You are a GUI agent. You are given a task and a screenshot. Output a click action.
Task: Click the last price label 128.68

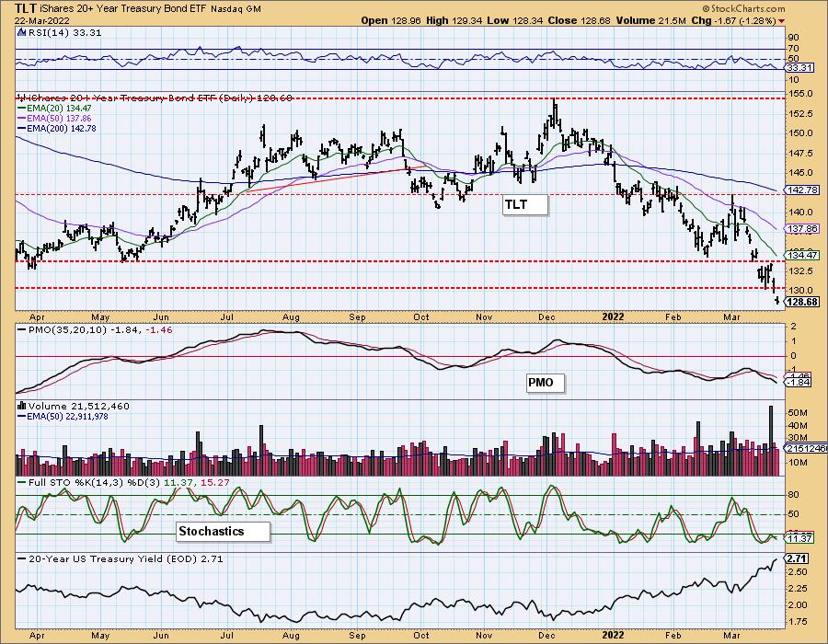click(802, 302)
